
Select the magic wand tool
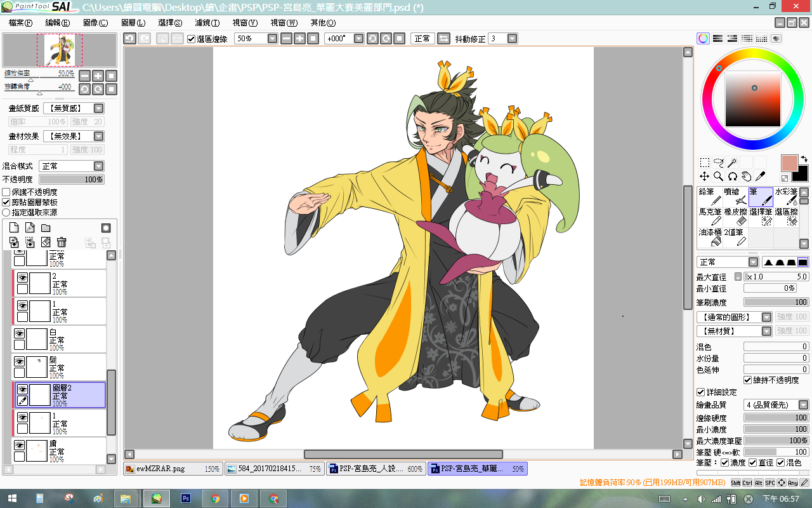coord(732,163)
